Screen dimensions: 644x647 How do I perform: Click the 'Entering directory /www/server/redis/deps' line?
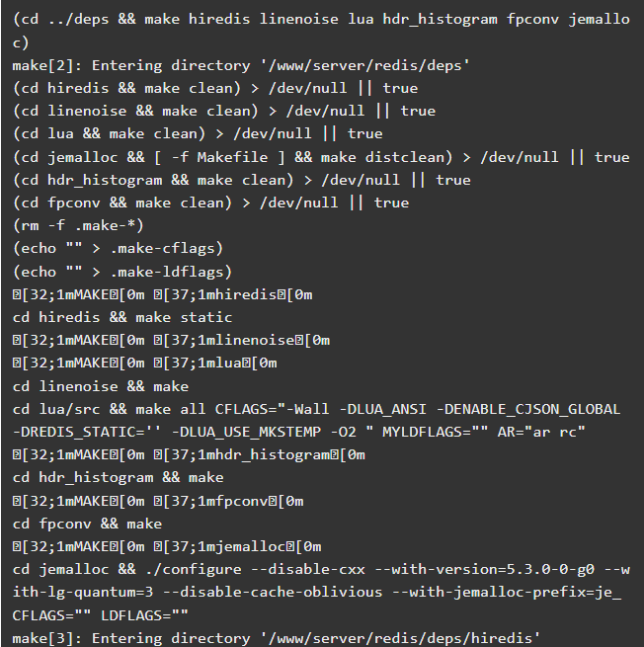[x=241, y=65]
